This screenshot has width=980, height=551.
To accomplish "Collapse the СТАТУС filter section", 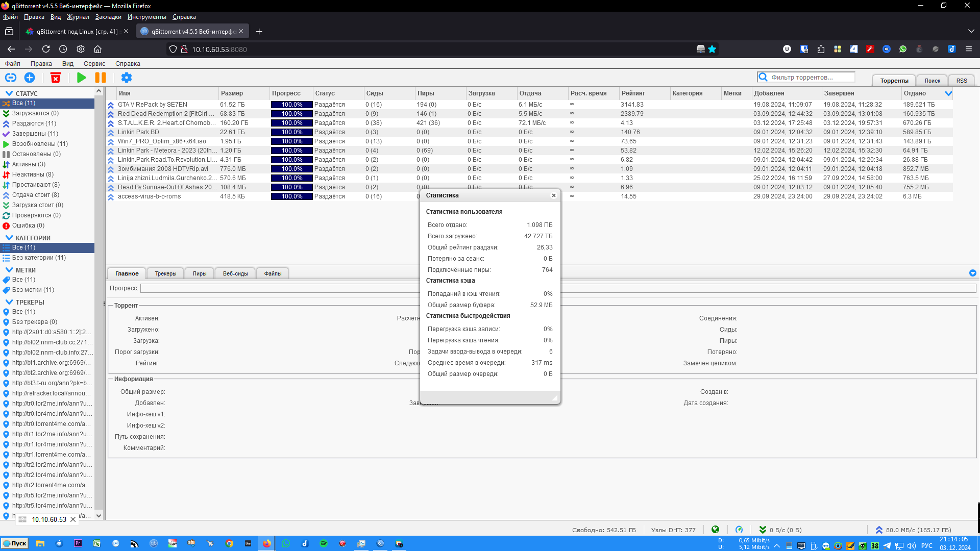I will [9, 93].
